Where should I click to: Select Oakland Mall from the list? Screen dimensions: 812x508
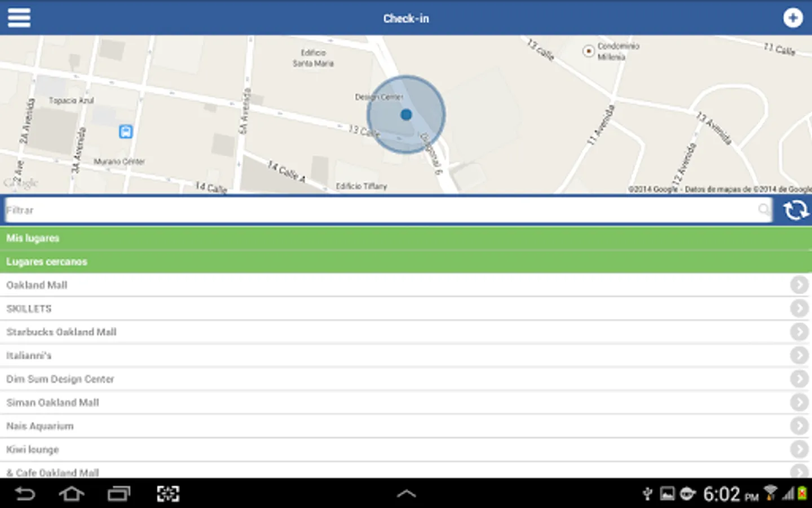tap(406, 285)
